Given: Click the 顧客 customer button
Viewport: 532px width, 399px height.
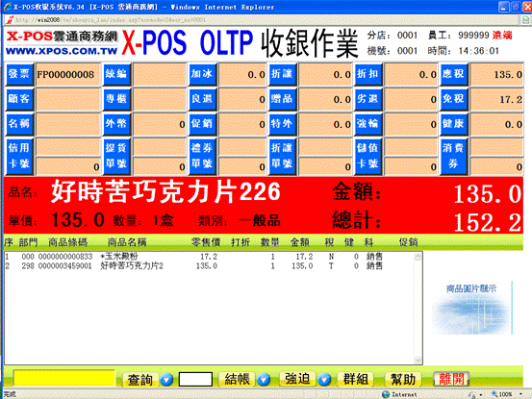Looking at the screenshot, I should point(19,99).
